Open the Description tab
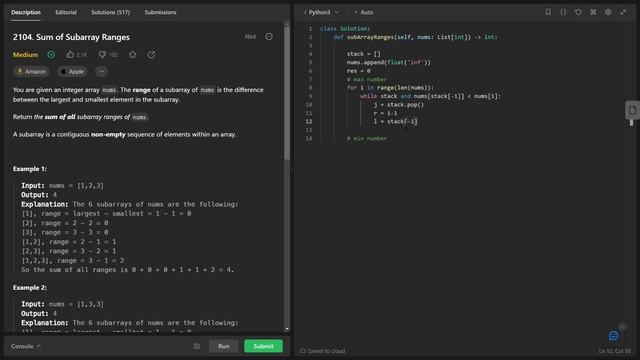Viewport: 640px width, 360px height. [x=26, y=12]
